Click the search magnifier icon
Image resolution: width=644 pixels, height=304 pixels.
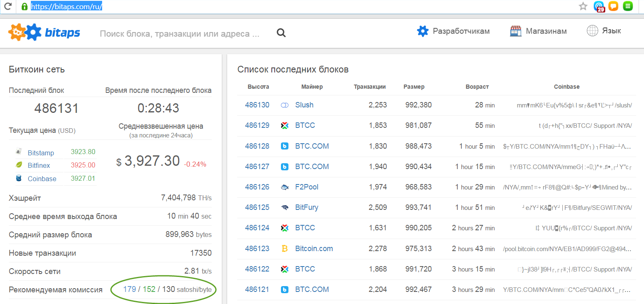click(x=281, y=33)
